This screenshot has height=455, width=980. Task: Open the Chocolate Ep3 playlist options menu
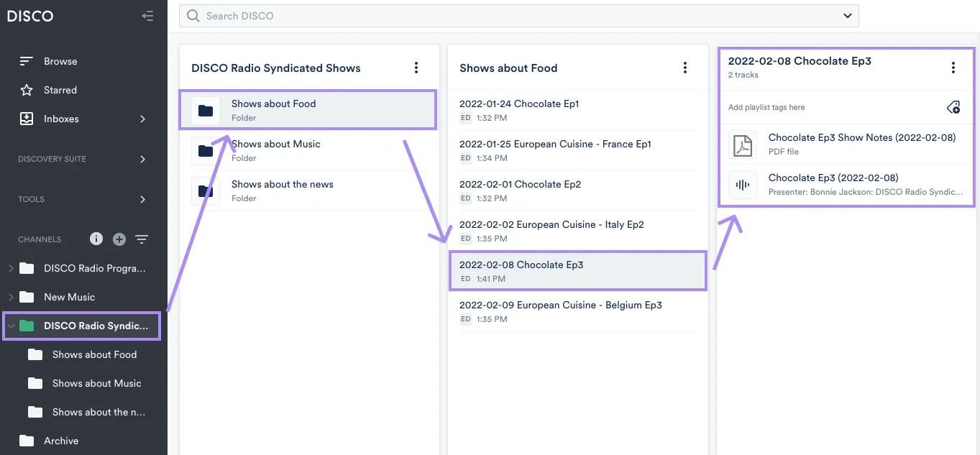coord(953,67)
